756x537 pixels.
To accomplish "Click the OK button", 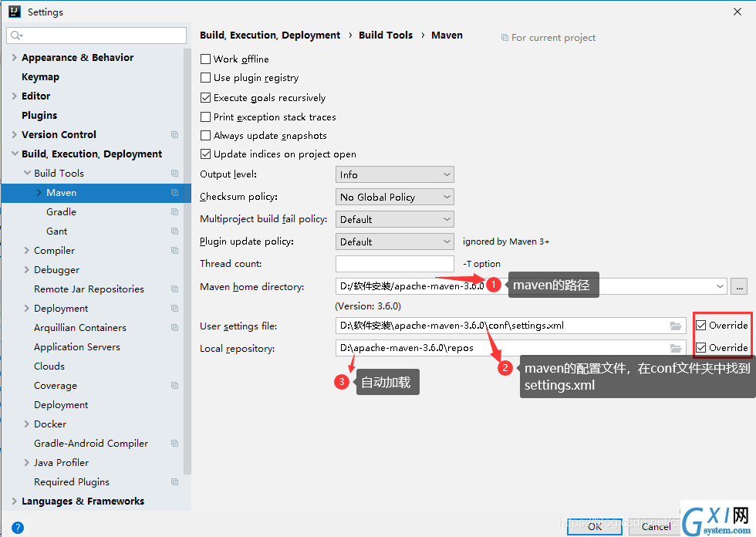I will 595,526.
